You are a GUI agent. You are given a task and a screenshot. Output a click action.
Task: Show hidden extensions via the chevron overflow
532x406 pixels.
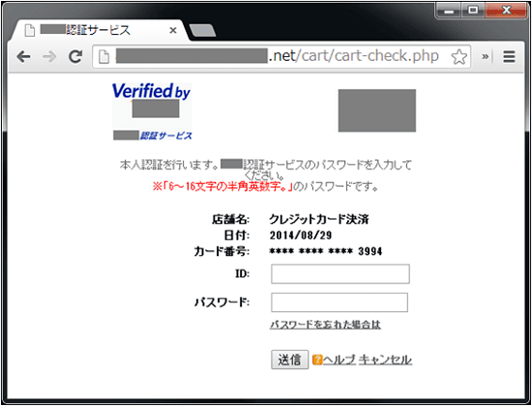(486, 57)
